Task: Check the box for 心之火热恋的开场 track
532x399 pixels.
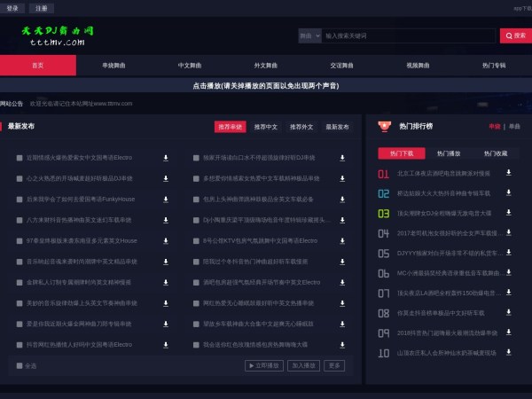Action: coord(20,178)
